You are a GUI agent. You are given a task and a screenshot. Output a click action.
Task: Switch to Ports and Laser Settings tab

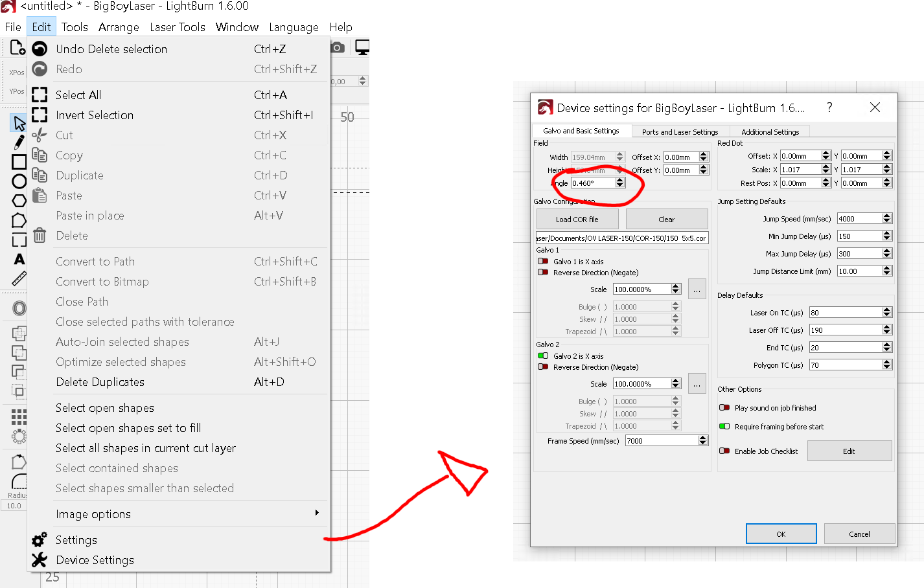680,132
